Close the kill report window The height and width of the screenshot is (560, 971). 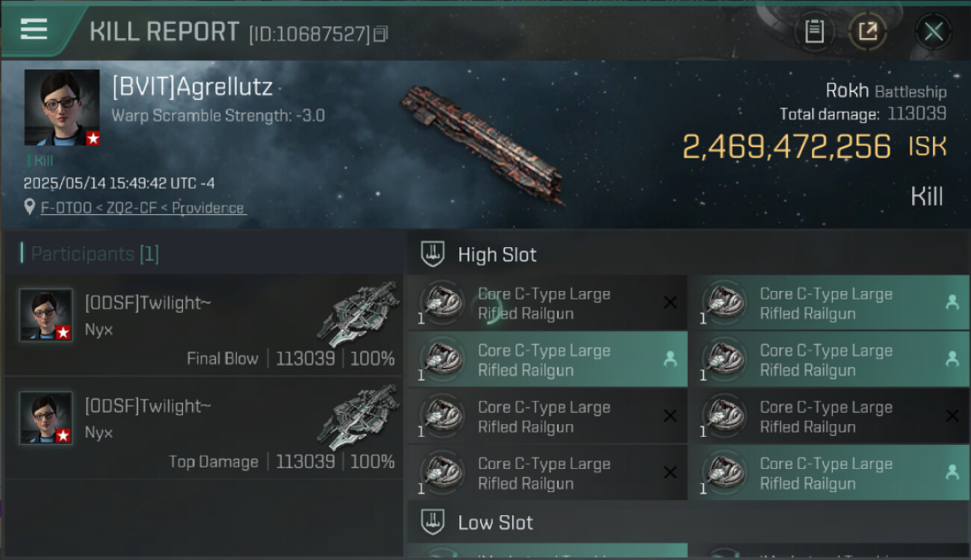click(933, 31)
